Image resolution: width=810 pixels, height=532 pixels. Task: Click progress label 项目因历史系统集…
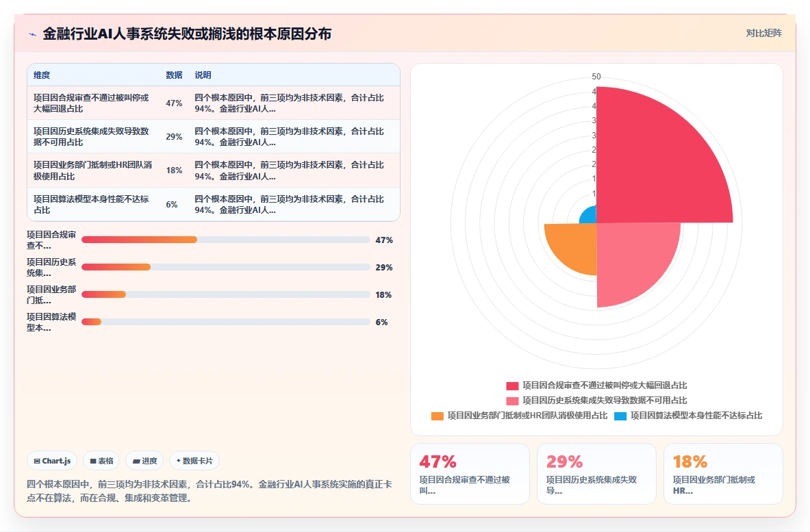[51, 267]
